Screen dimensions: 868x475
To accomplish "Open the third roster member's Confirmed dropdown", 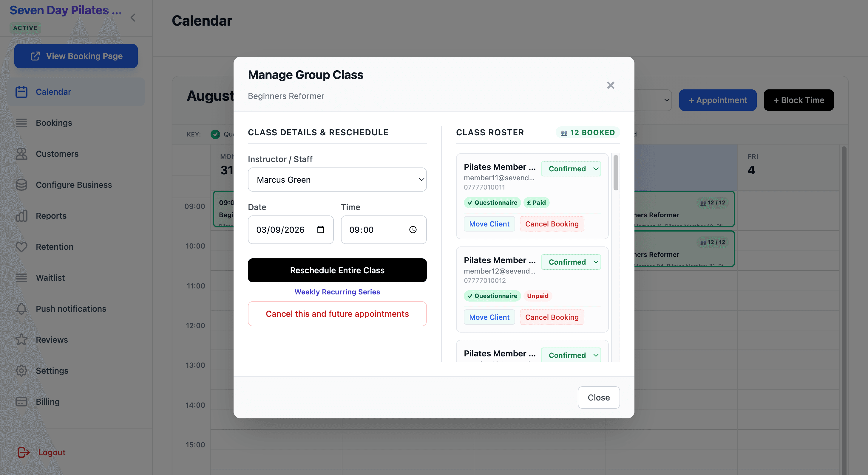I will [571, 355].
